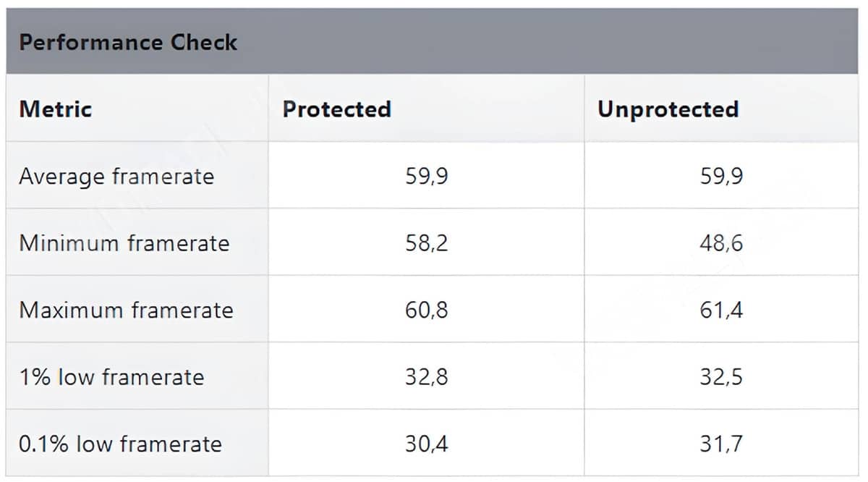Select Unprotected 1% low value 32,5
Viewport: 868px width, 482px height.
(x=721, y=377)
